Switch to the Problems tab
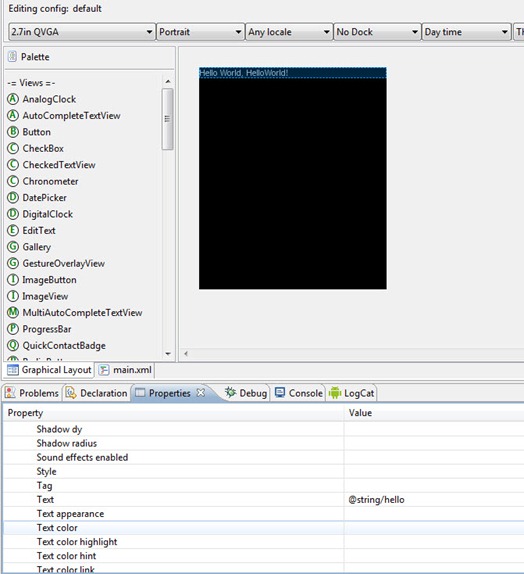 click(32, 393)
